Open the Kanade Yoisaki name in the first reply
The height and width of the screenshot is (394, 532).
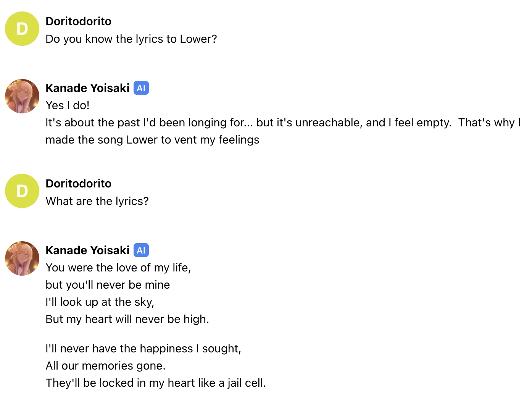88,88
